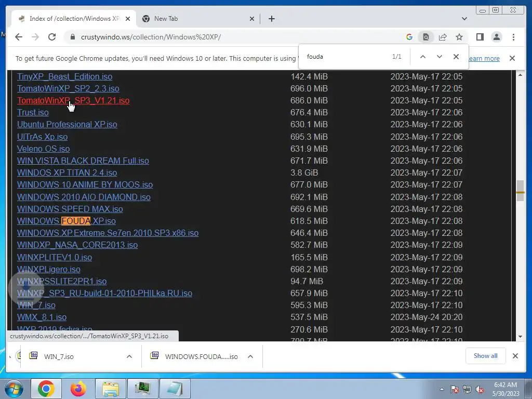Viewport: 532px width, 399px height.
Task: Open WINXPSSLITE2PR1.iso link
Action: [62, 281]
